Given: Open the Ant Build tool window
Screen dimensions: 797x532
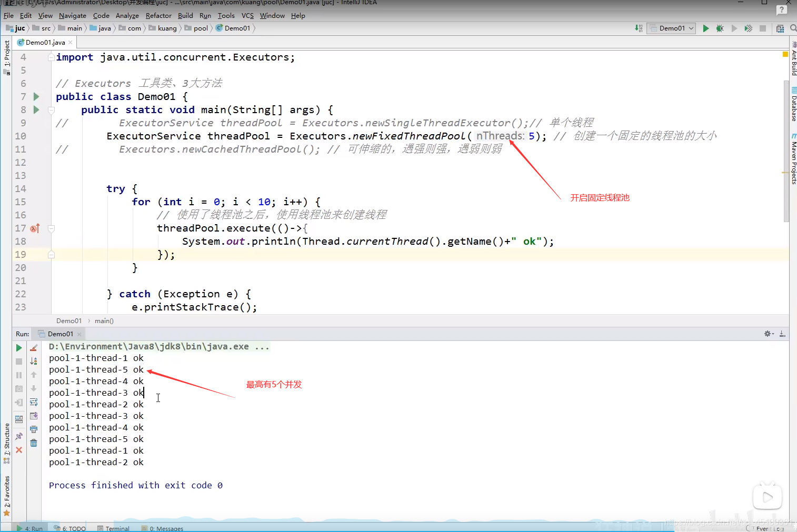Looking at the screenshot, I should pos(793,59).
